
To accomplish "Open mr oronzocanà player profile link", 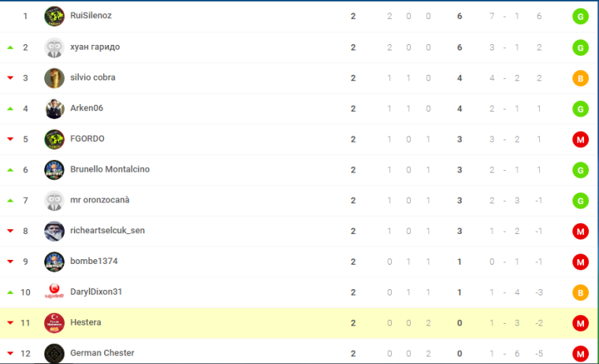I will 100,200.
